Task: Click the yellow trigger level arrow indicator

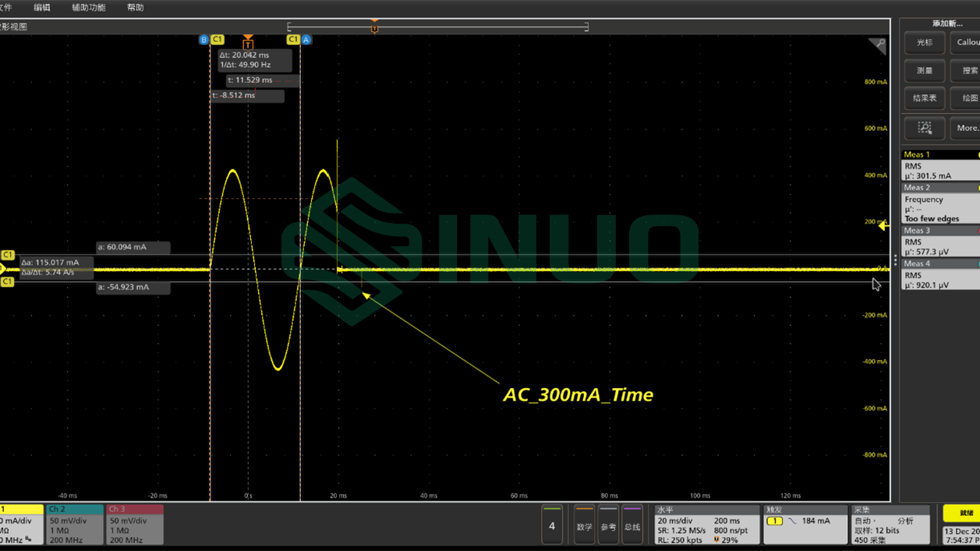Action: [883, 226]
